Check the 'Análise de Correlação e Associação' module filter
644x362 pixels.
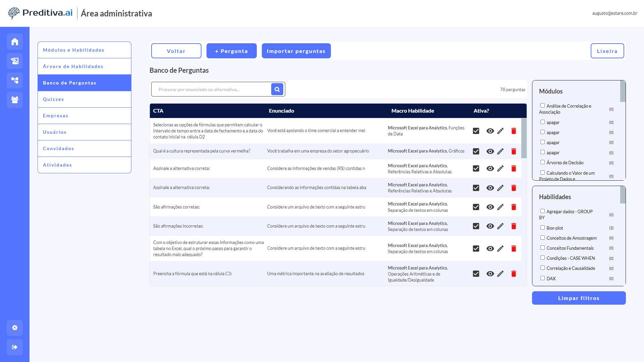tap(542, 106)
